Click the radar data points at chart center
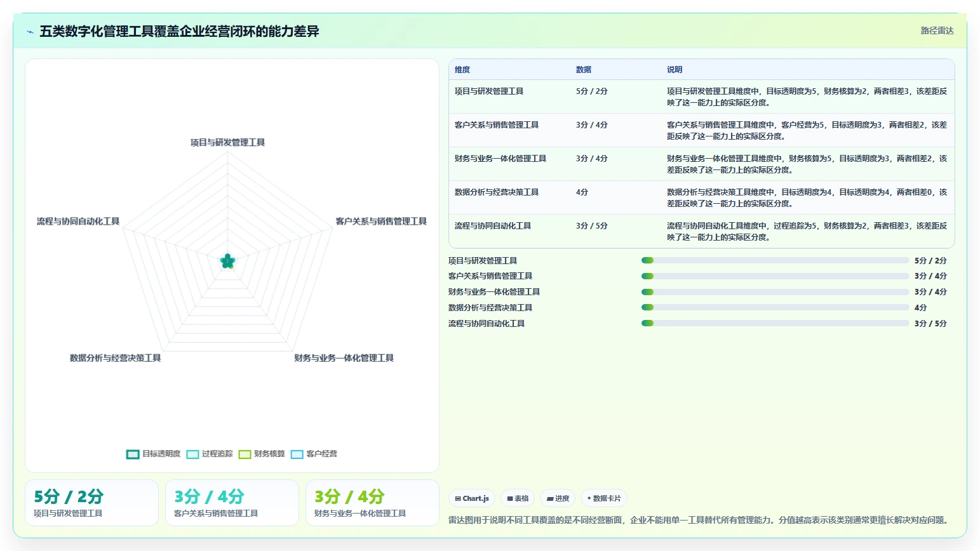The height and width of the screenshot is (551, 980). (x=227, y=261)
